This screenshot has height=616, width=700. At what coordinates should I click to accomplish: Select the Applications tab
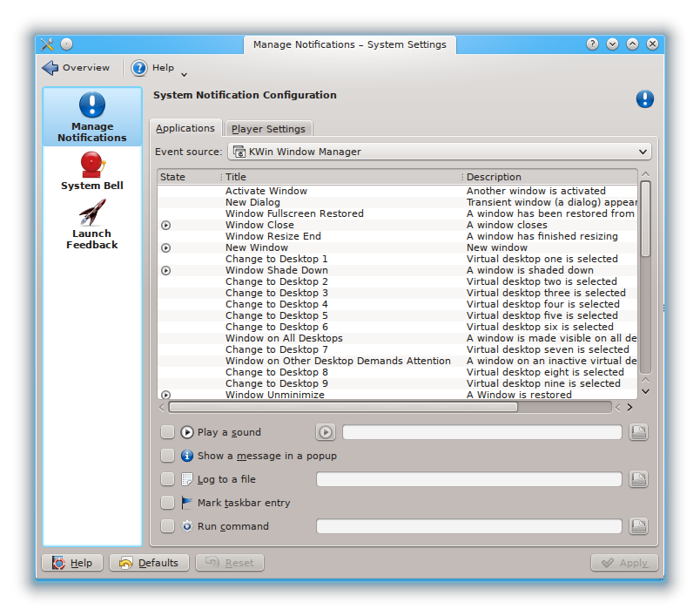185,128
